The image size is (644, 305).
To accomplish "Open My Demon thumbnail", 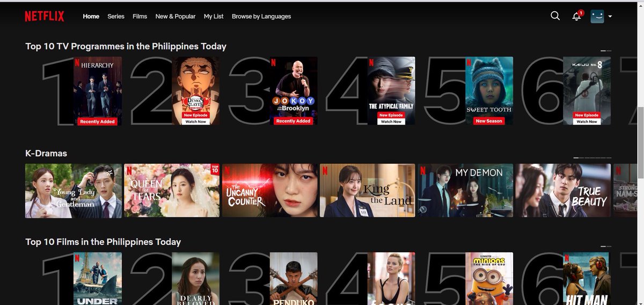I will click(x=466, y=191).
